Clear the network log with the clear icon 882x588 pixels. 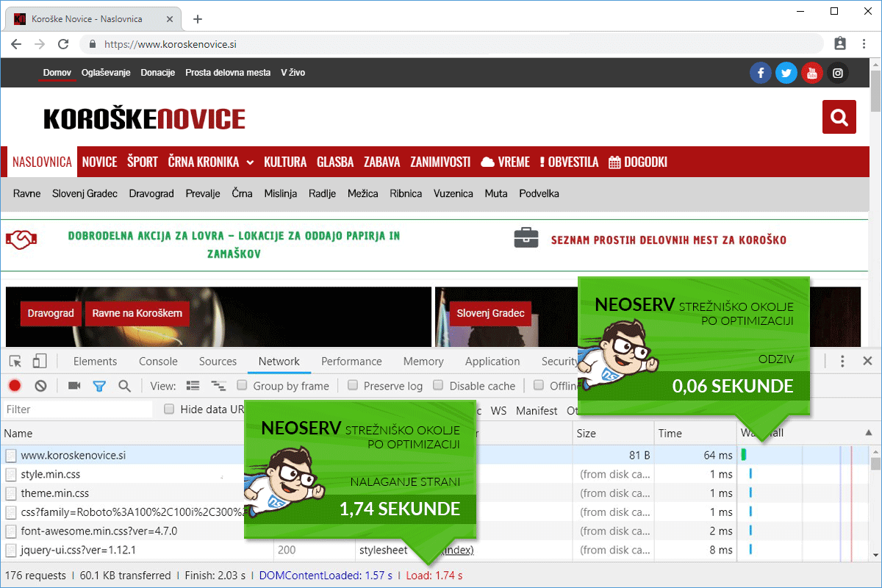click(41, 386)
